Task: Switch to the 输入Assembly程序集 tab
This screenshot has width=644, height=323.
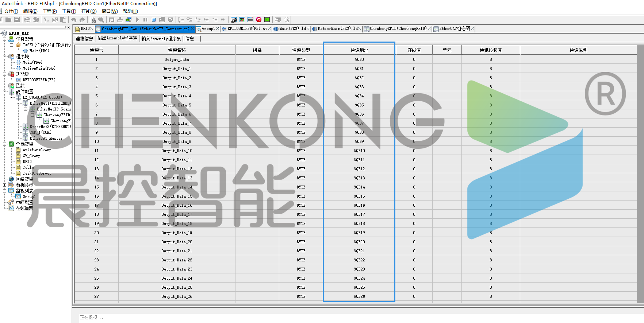Action: pyautogui.click(x=161, y=39)
